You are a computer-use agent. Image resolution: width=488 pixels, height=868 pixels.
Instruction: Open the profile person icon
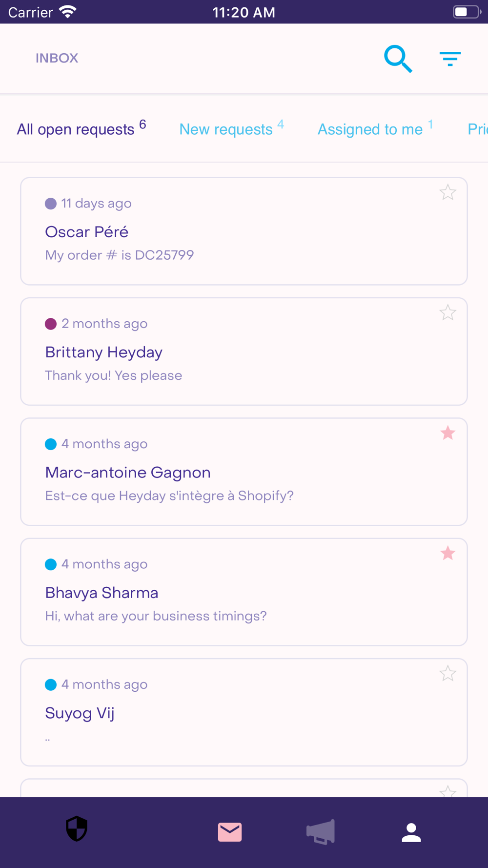[411, 832]
